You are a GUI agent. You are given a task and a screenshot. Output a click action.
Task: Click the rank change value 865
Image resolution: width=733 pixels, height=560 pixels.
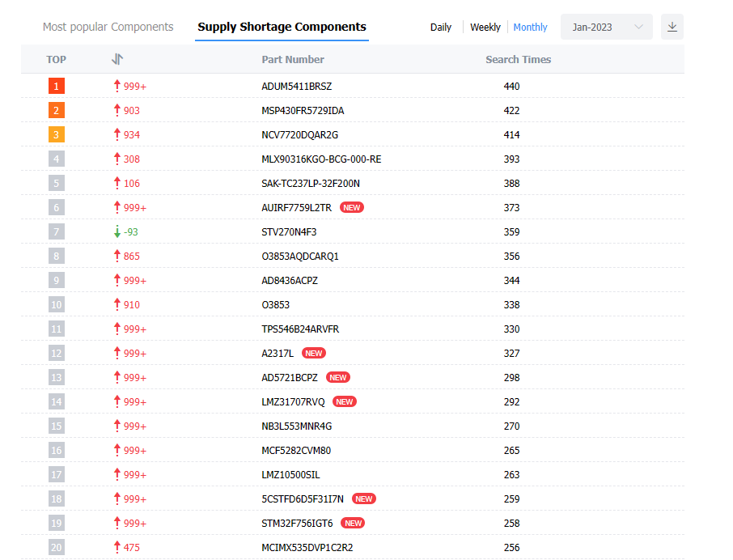pyautogui.click(x=132, y=257)
